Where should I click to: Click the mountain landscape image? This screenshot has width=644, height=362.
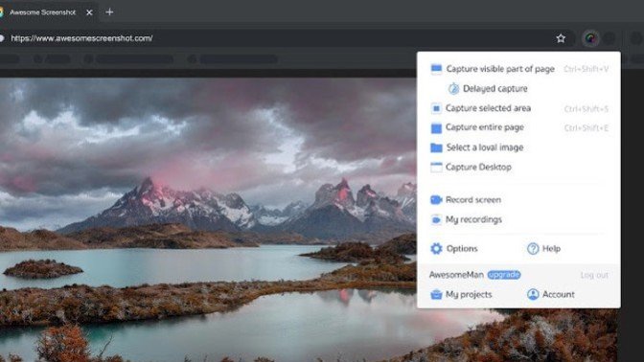point(207,219)
